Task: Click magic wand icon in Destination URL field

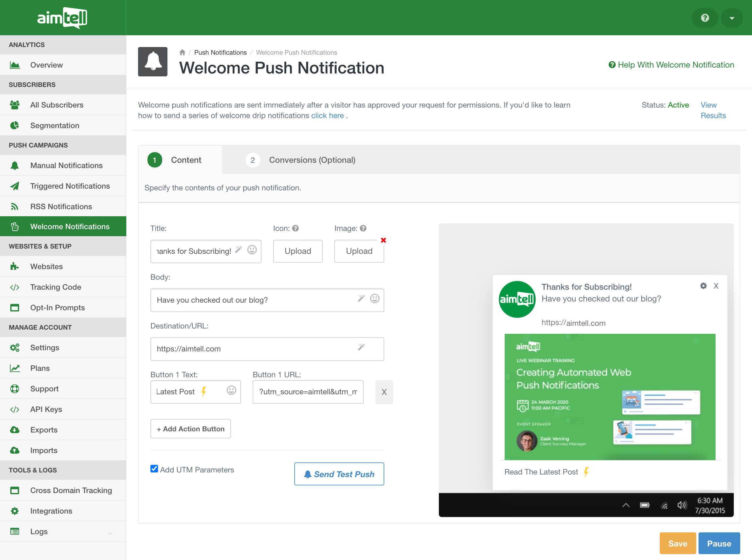Action: (x=361, y=348)
